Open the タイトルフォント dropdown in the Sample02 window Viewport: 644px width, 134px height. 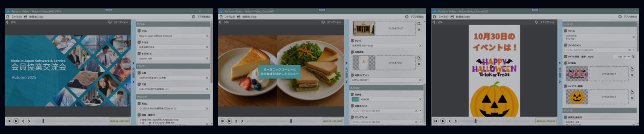pos(634,50)
